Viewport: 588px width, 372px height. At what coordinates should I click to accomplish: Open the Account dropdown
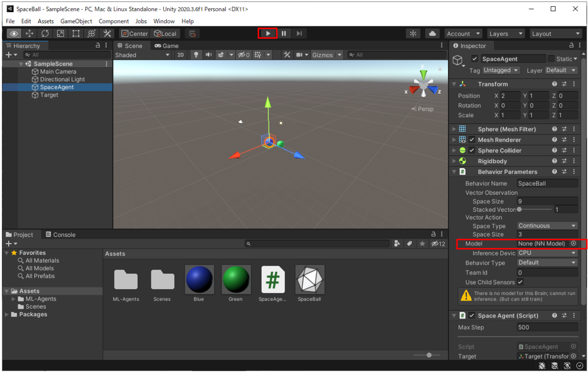pos(464,34)
